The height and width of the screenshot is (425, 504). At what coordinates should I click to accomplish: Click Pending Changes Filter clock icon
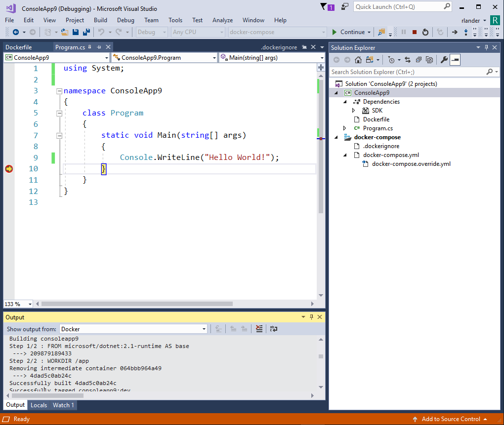(391, 60)
